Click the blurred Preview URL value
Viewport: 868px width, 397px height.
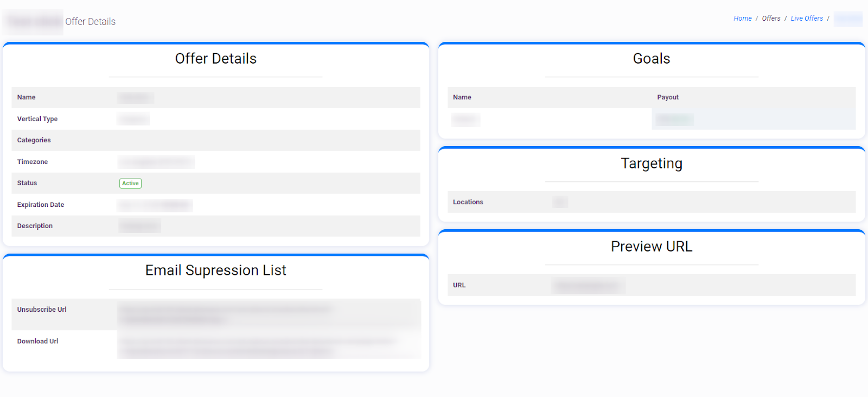[588, 286]
